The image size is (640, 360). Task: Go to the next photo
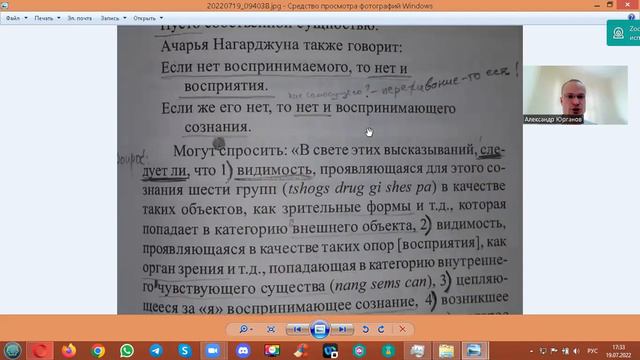click(x=342, y=329)
